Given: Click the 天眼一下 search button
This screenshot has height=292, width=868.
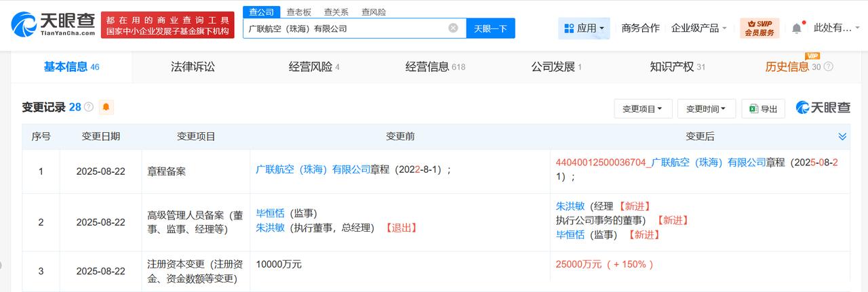Looking at the screenshot, I should click(x=490, y=28).
